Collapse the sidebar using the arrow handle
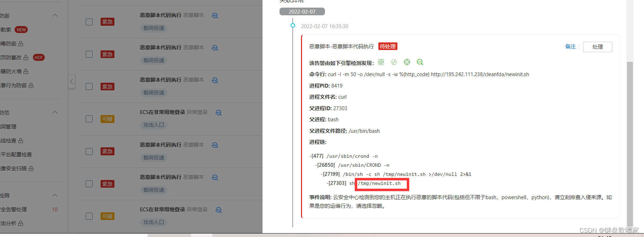The width and height of the screenshot is (644, 237). [x=71, y=81]
